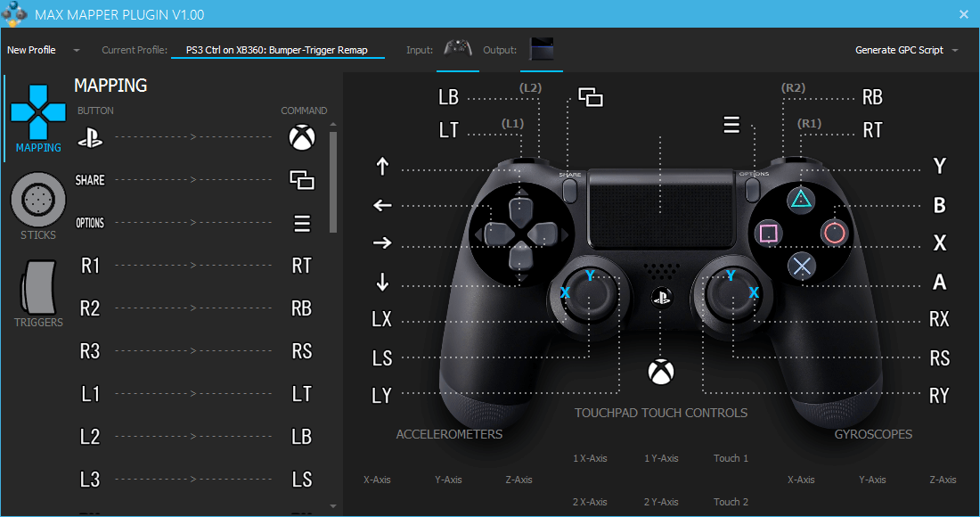Select the RB command in R2 row
This screenshot has height=517, width=980.
point(302,308)
